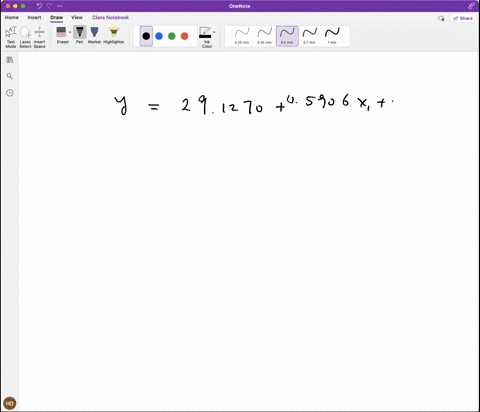Select the Marker tool
Screen dimensions: 480x412
tap(94, 35)
